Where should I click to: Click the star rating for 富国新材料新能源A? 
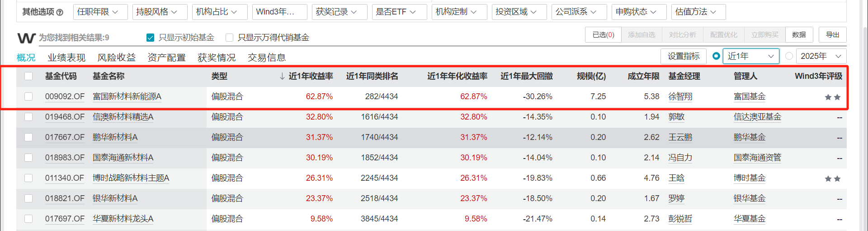coord(832,97)
